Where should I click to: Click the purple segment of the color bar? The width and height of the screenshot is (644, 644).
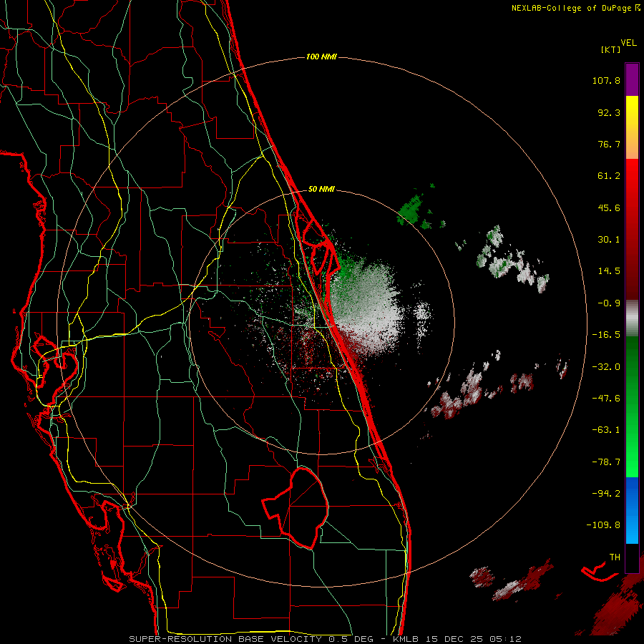[x=632, y=79]
